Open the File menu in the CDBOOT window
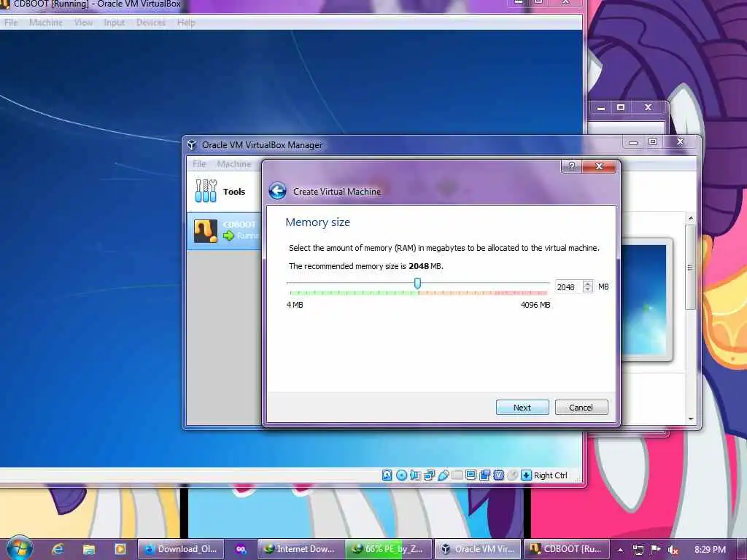Viewport: 747px width, 560px height. tap(11, 23)
